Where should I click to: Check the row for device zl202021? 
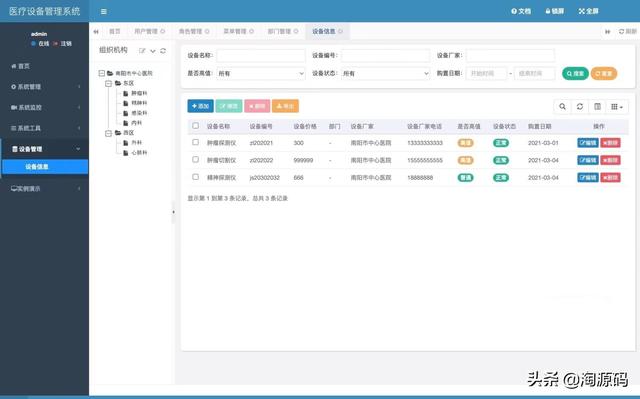[196, 142]
